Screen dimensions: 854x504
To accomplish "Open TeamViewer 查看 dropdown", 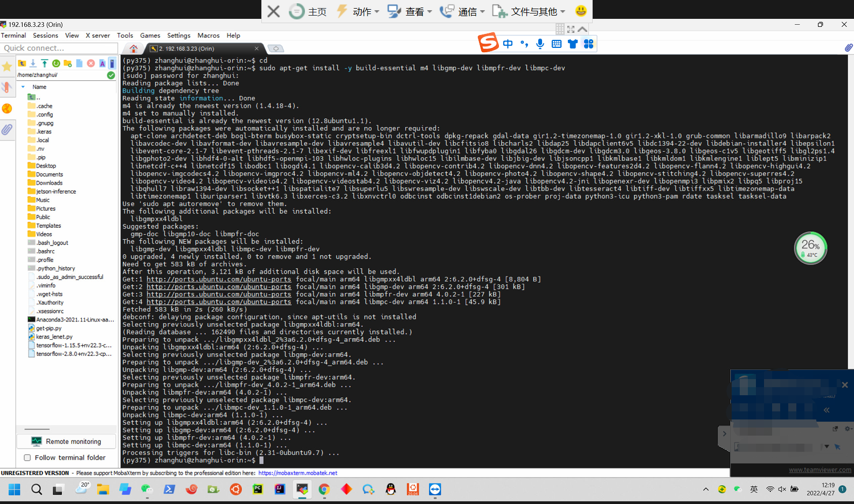I will pyautogui.click(x=410, y=11).
